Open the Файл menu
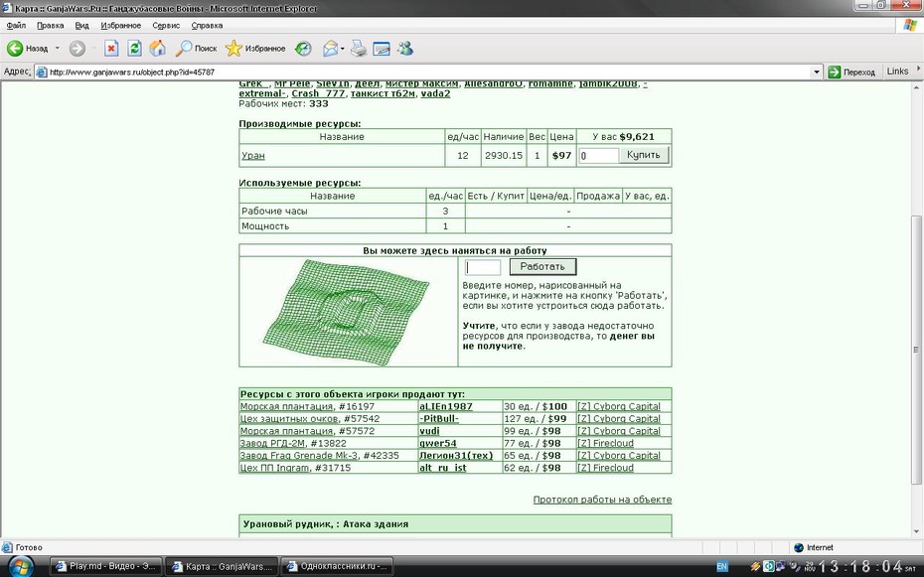 [16, 25]
